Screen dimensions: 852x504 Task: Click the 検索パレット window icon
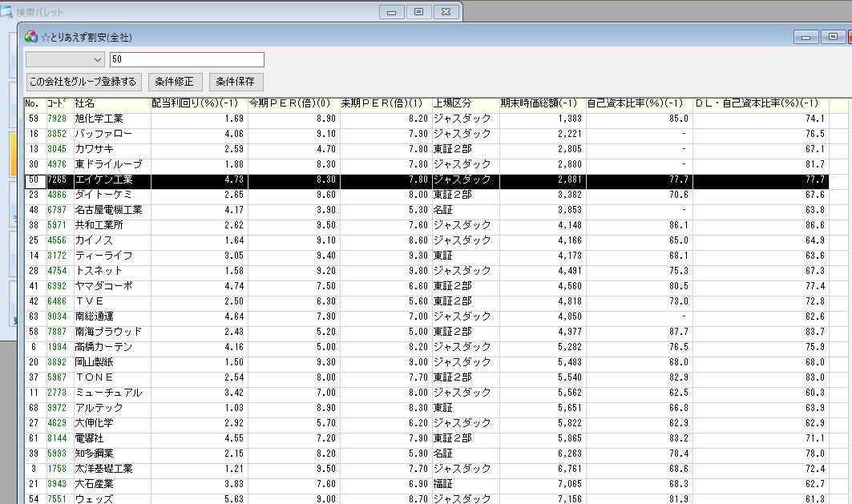click(7, 12)
